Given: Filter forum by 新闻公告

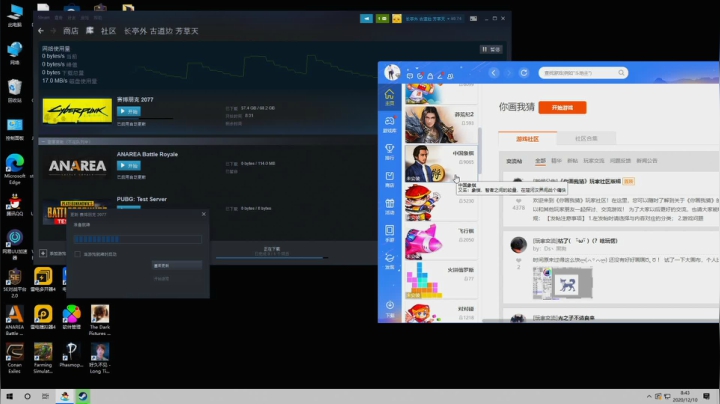Looking at the screenshot, I should (x=647, y=161).
